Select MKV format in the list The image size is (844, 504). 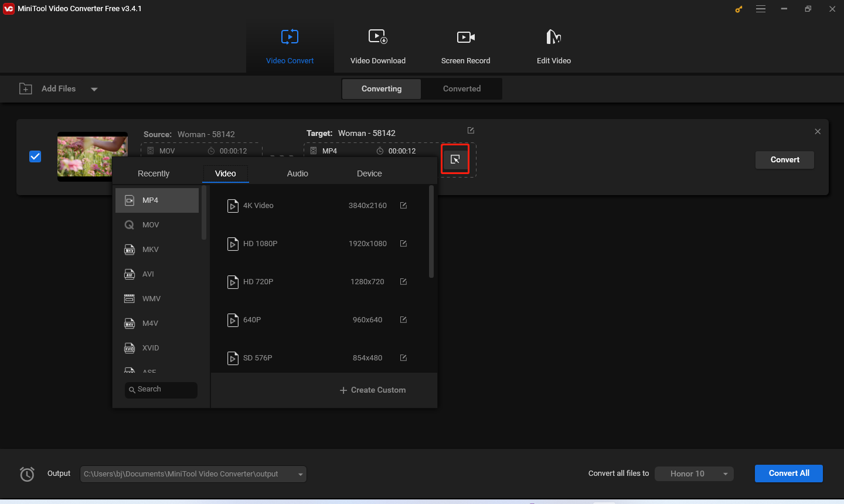tap(157, 250)
